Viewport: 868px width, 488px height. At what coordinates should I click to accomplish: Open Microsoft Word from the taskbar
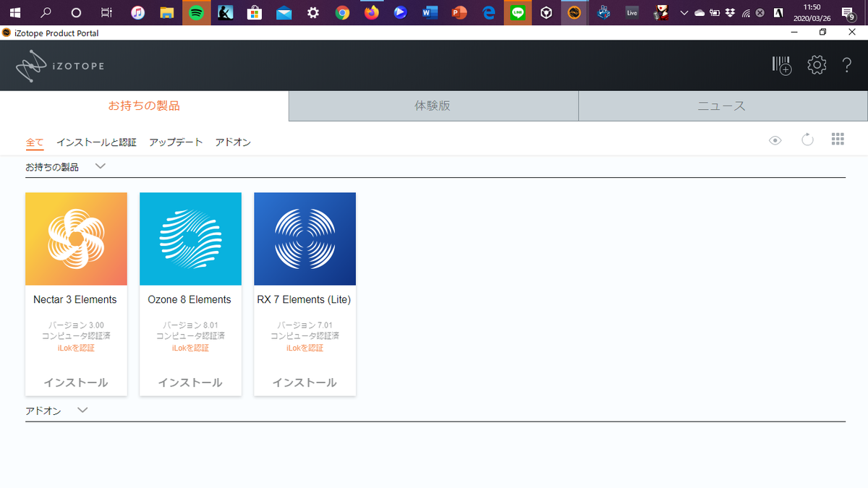click(x=430, y=12)
